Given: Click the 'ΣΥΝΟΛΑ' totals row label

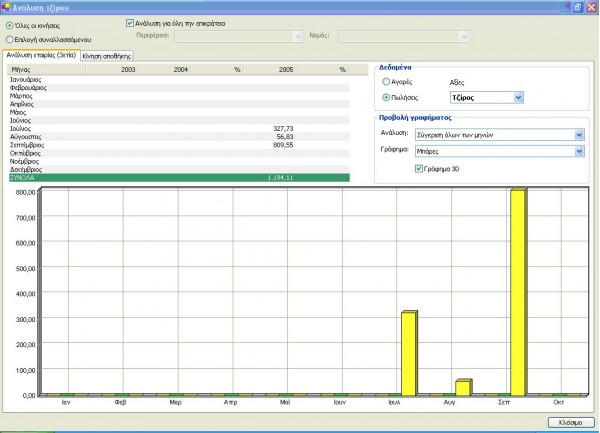Looking at the screenshot, I should pyautogui.click(x=22, y=178).
